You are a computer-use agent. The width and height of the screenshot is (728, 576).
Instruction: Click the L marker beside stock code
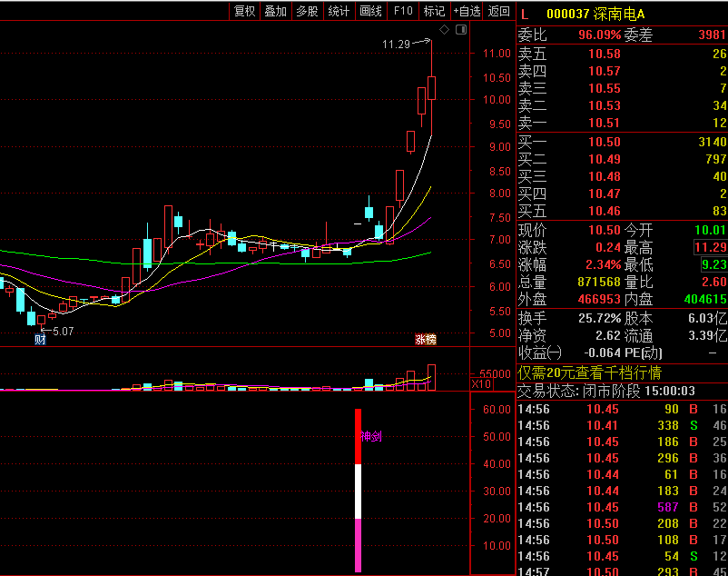point(525,15)
